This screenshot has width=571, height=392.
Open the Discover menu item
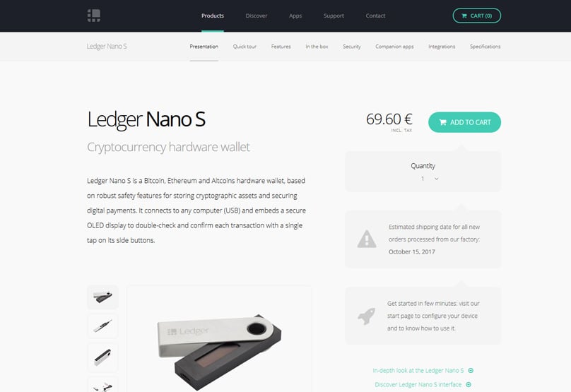[257, 16]
